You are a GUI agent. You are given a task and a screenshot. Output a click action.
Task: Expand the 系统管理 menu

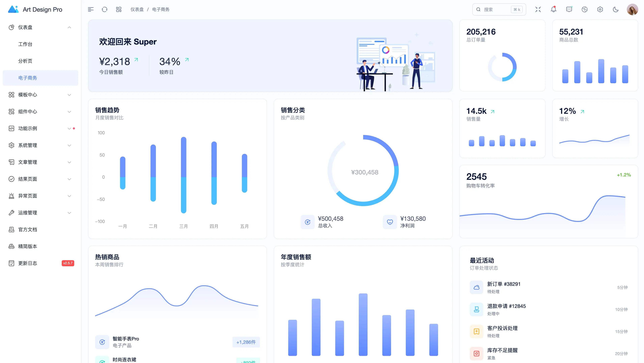pos(40,145)
